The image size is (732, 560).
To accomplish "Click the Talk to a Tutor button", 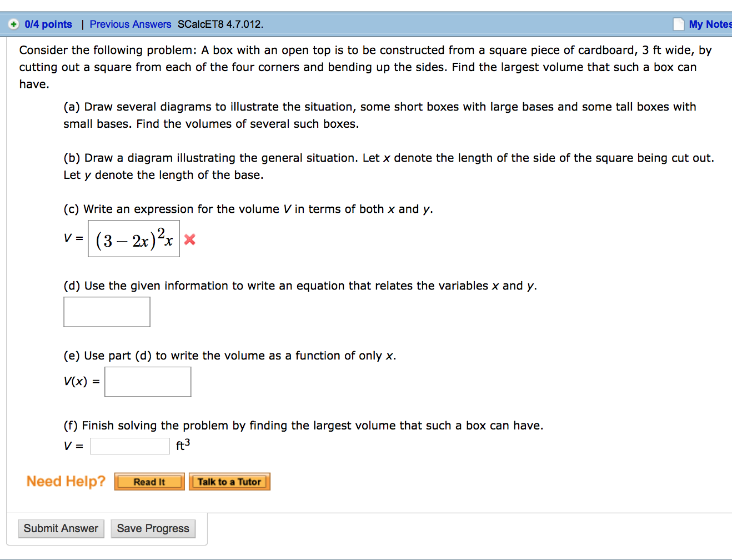I will tap(229, 481).
